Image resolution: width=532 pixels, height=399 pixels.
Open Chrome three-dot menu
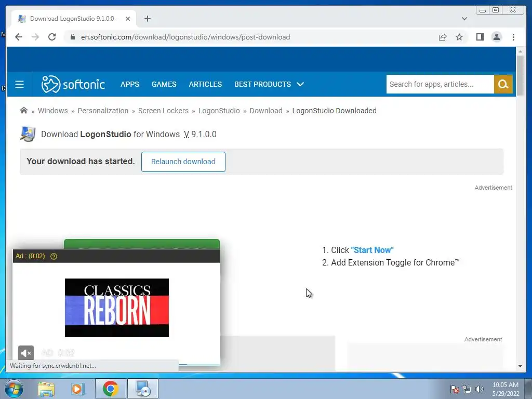pos(513,37)
